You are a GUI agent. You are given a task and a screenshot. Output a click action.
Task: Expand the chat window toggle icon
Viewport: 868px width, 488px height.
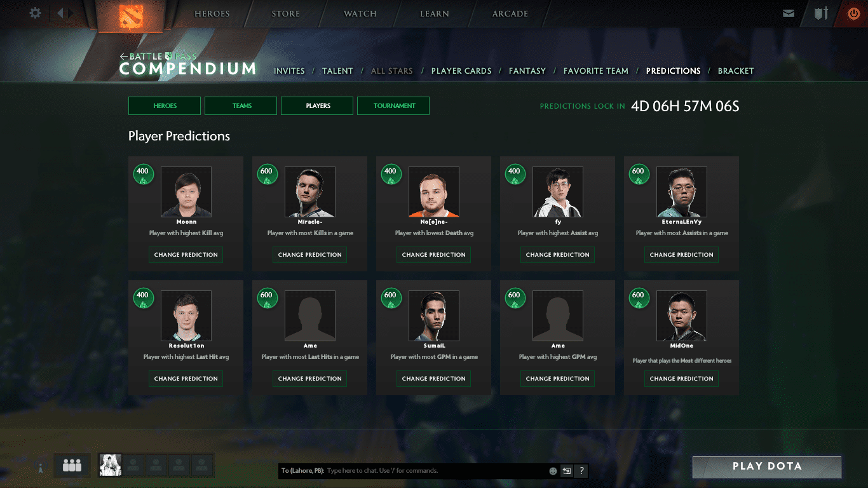point(566,471)
